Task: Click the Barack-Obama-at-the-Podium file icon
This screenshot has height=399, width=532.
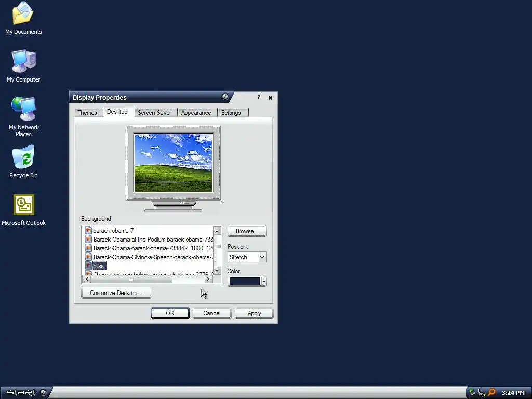Action: (x=88, y=239)
